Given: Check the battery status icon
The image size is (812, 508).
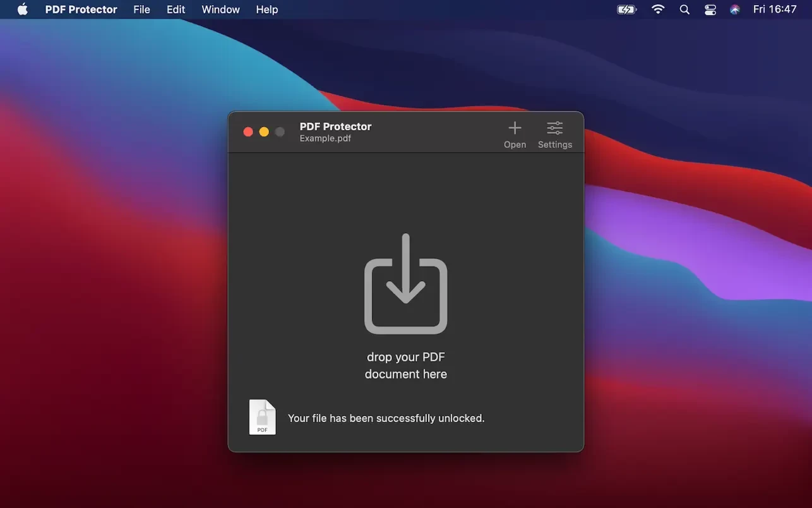Looking at the screenshot, I should tap(626, 9).
